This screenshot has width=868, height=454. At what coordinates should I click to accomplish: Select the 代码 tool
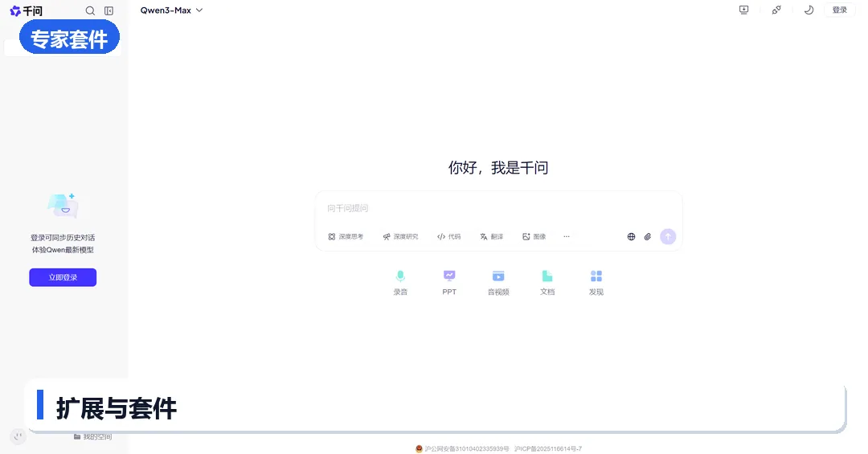click(x=449, y=236)
